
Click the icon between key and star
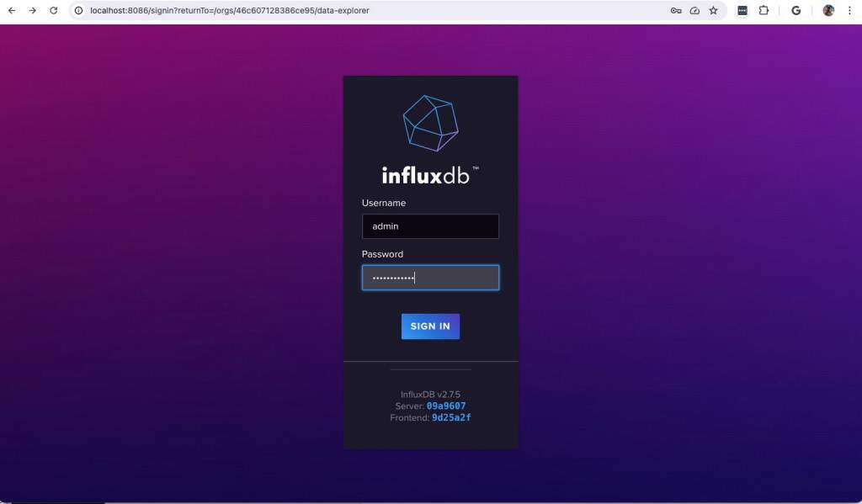click(694, 10)
